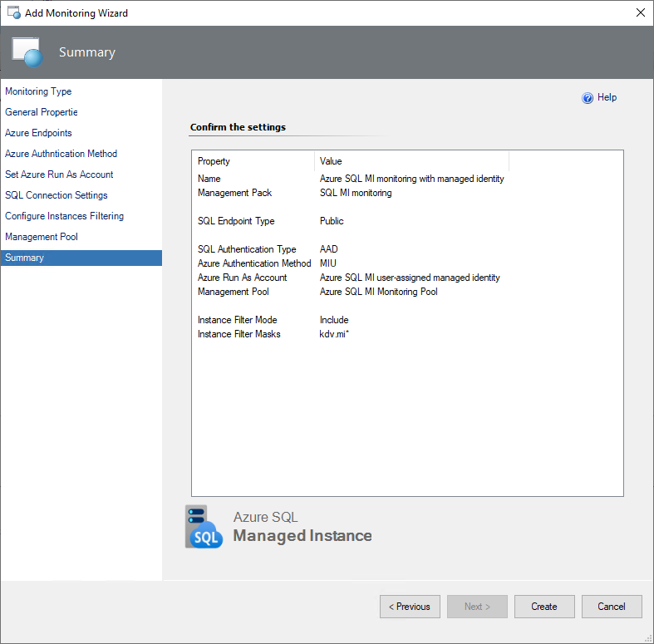654x644 pixels.
Task: Select 'Azure SQL MI user-assigned managed identity' value
Action: pyautogui.click(x=410, y=278)
